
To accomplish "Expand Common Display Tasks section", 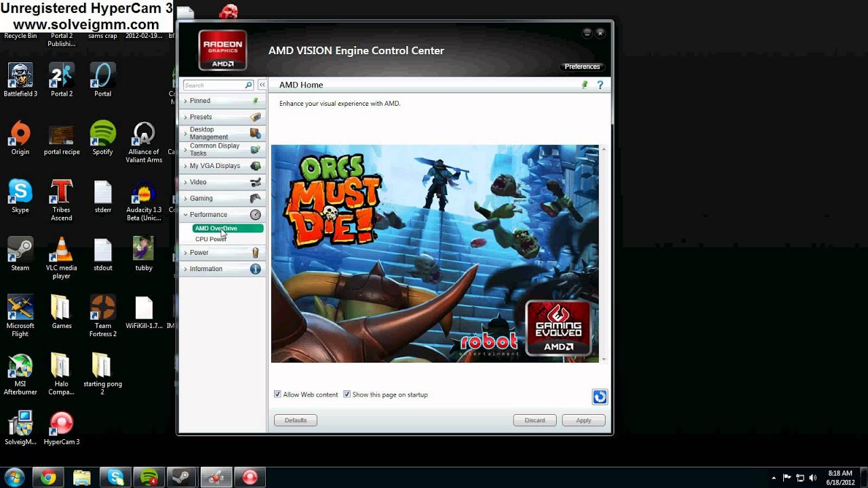I will click(x=222, y=150).
